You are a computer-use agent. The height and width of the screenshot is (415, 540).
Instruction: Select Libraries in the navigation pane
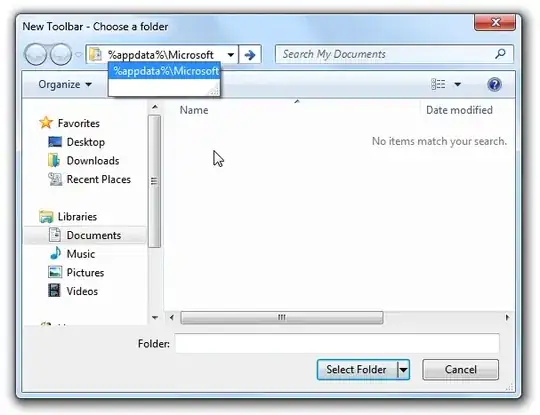[77, 217]
